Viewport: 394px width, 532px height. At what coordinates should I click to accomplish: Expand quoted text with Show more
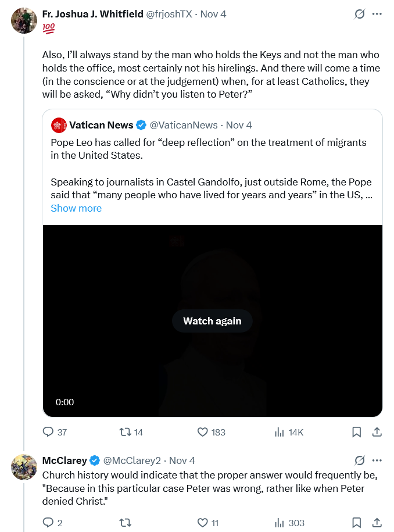tap(76, 208)
